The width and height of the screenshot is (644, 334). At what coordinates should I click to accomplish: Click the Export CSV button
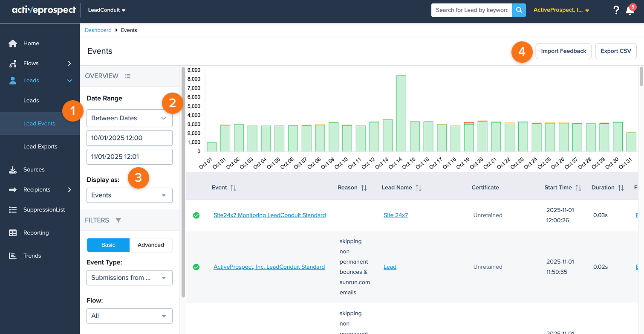(x=615, y=51)
